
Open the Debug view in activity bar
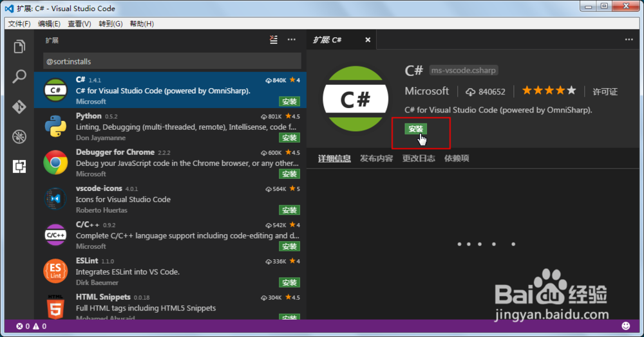point(19,136)
